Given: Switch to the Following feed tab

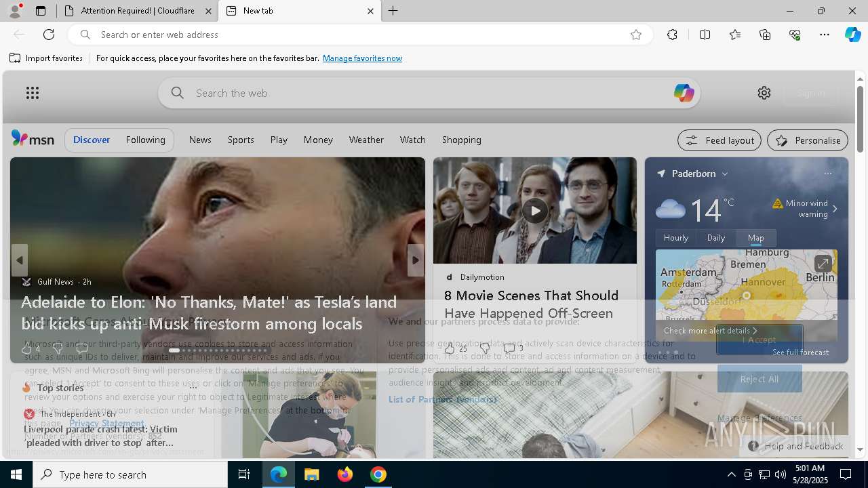Looking at the screenshot, I should [x=145, y=140].
